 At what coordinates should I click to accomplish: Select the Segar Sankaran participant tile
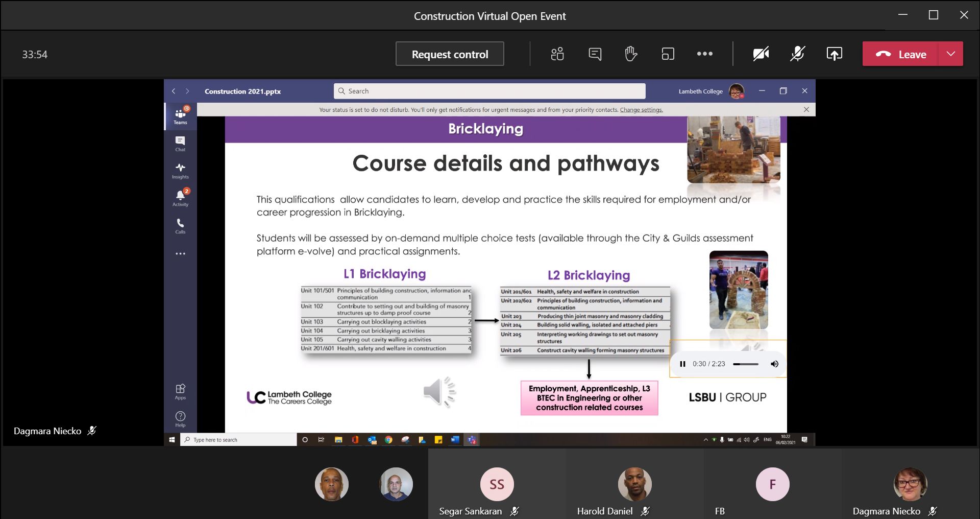point(497,484)
